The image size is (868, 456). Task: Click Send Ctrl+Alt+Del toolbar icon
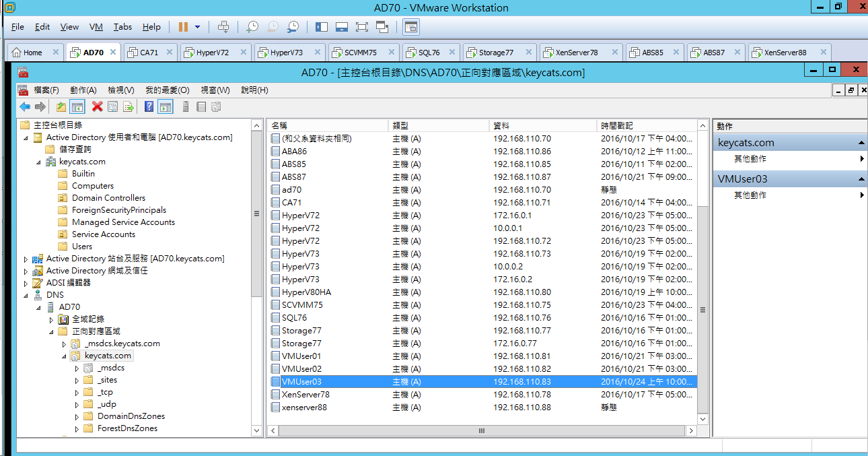223,27
